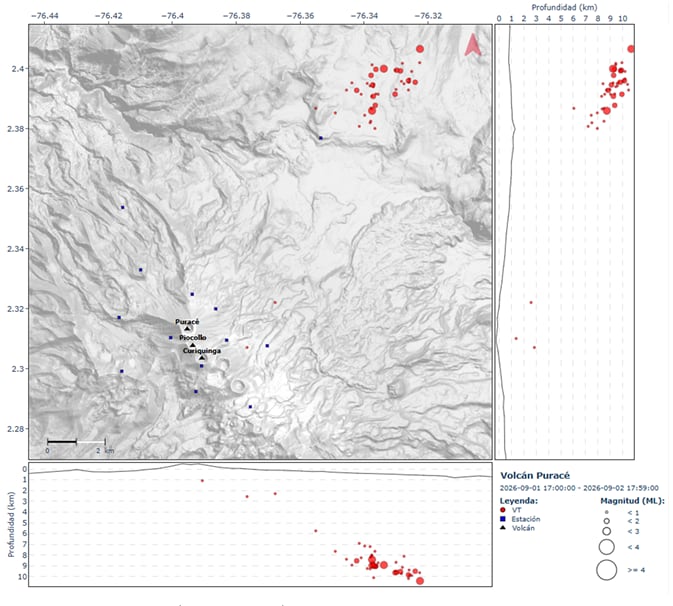
Task: Click the '-76.32' longitude tick label
Action: coord(428,16)
